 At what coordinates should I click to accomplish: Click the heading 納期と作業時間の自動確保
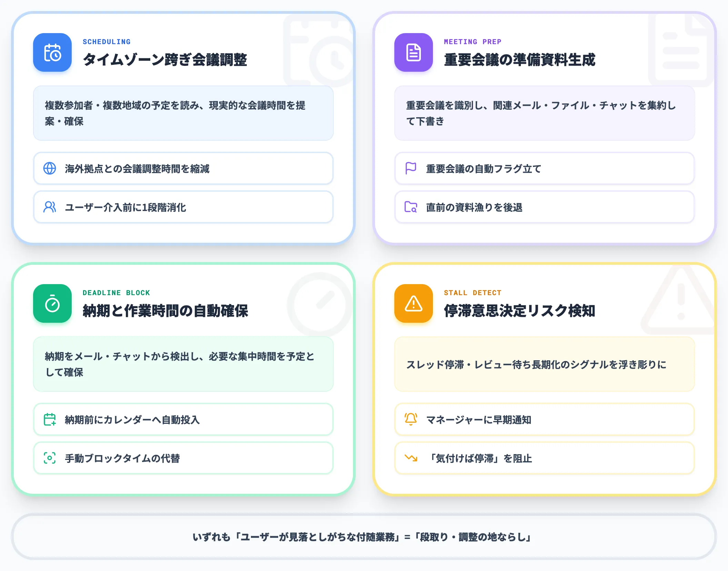point(165,311)
